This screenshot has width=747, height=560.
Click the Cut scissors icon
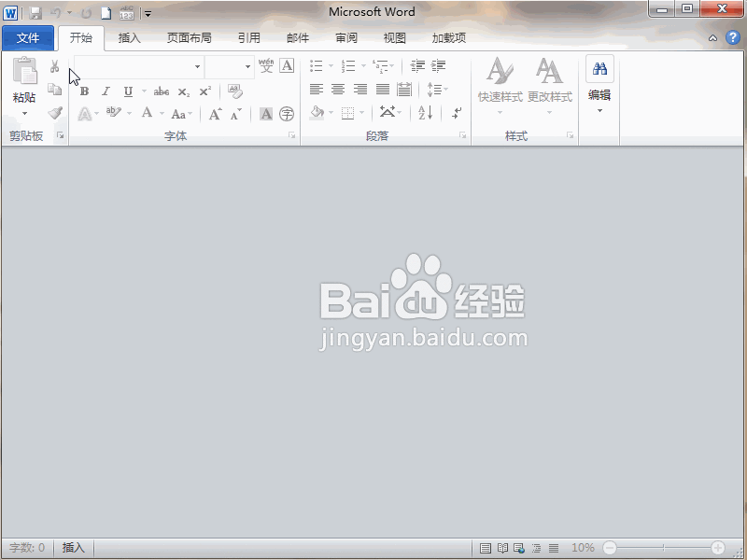(55, 65)
